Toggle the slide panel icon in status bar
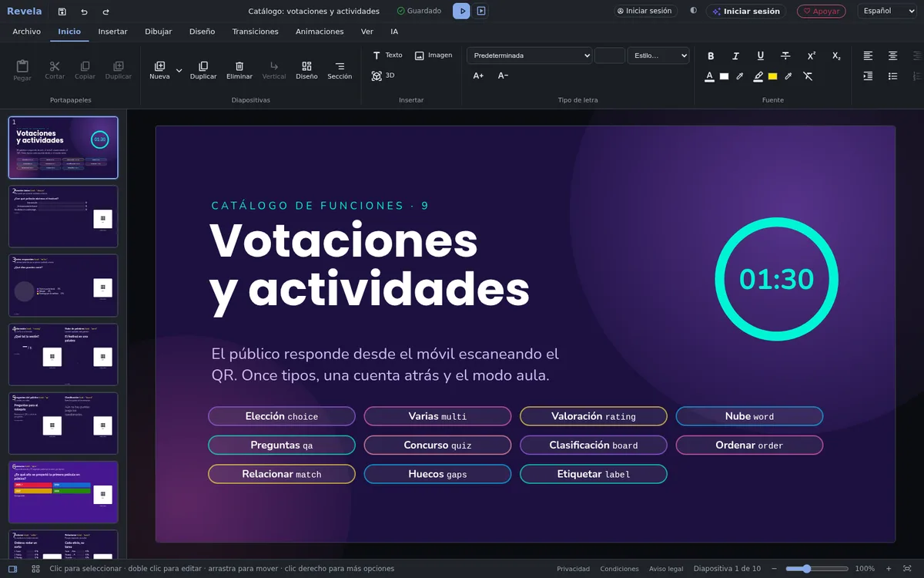This screenshot has height=578, width=924. [13, 569]
